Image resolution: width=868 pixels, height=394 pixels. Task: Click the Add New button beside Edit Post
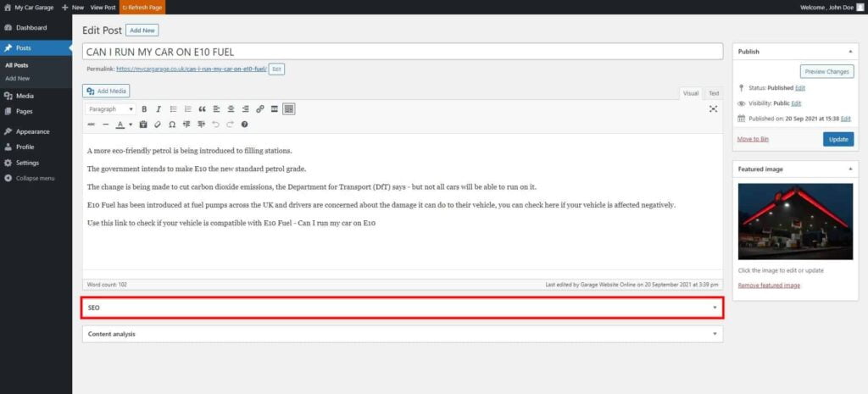click(142, 31)
